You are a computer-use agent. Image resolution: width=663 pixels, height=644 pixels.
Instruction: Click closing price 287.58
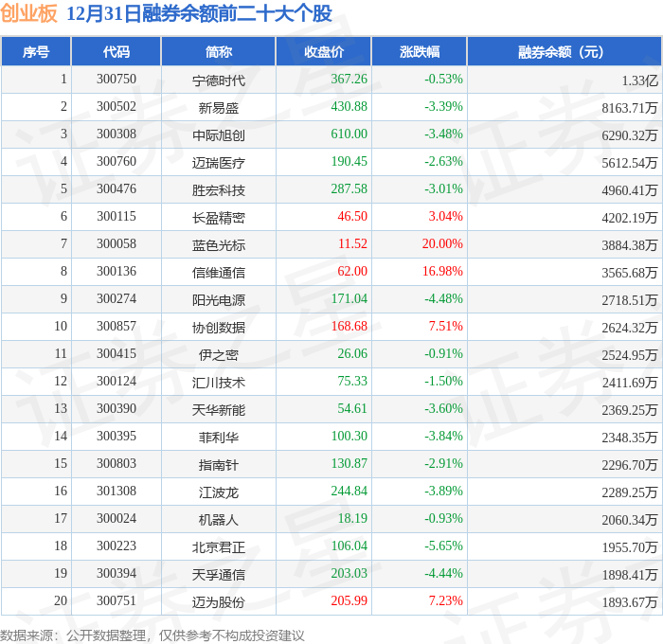click(349, 189)
